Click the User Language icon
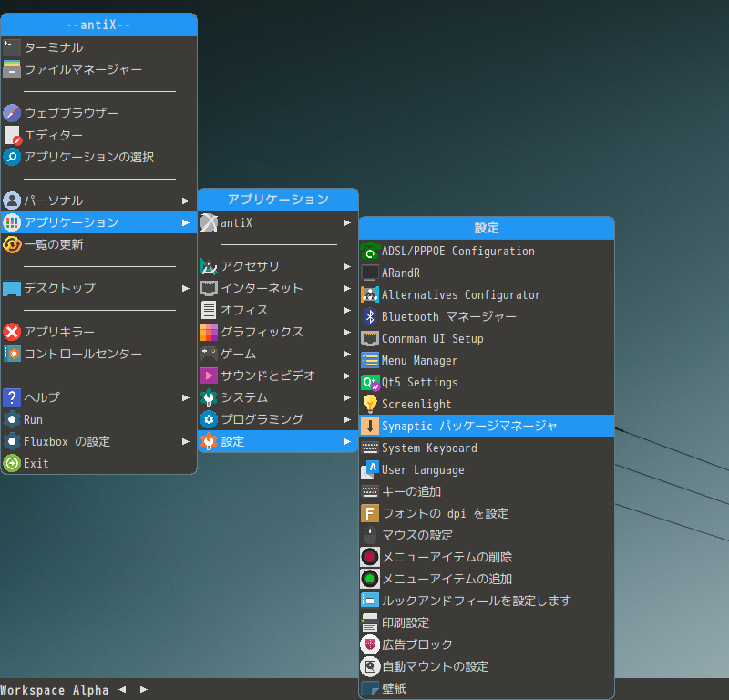Image resolution: width=729 pixels, height=700 pixels. [x=370, y=469]
